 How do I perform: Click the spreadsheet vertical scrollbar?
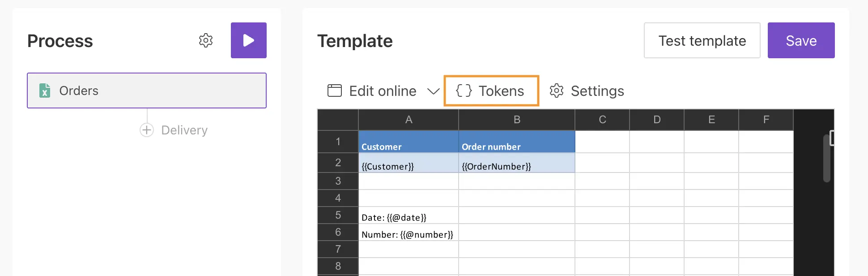[x=826, y=158]
